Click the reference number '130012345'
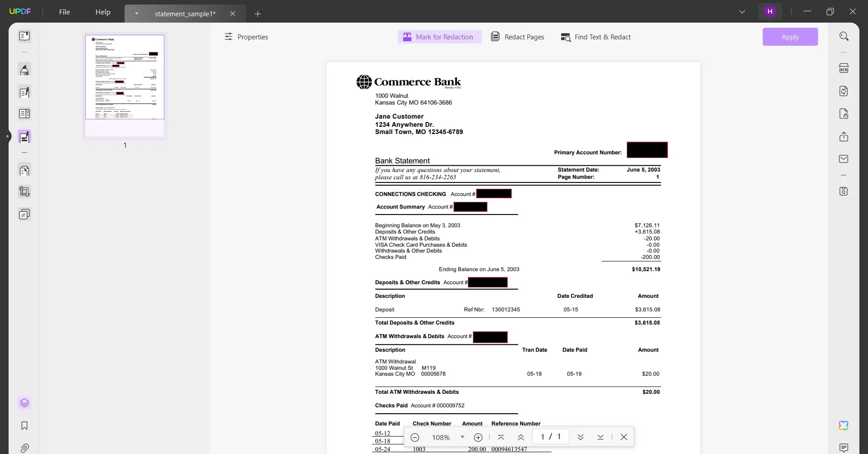 (506, 310)
